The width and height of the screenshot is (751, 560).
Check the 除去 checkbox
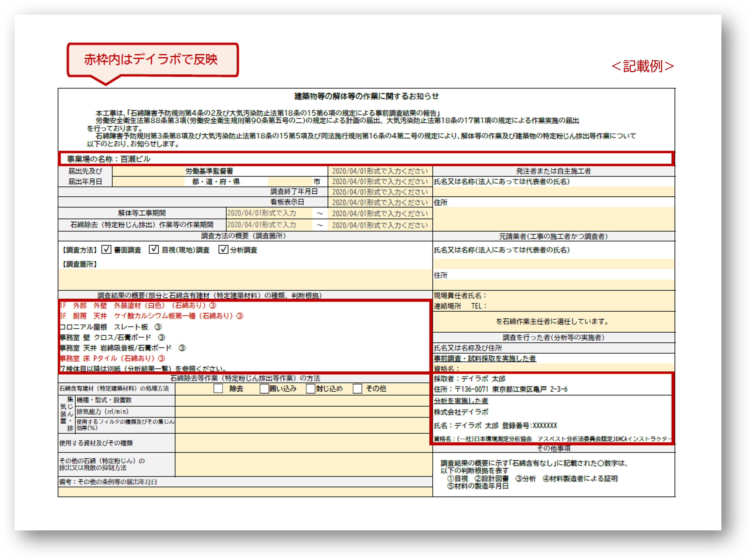coord(218,388)
